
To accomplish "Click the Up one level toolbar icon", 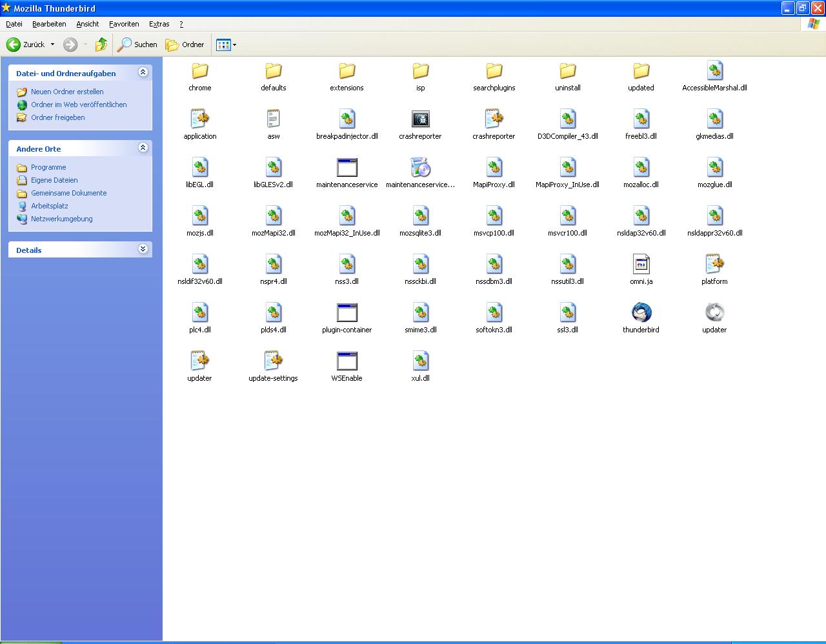I will pos(101,45).
